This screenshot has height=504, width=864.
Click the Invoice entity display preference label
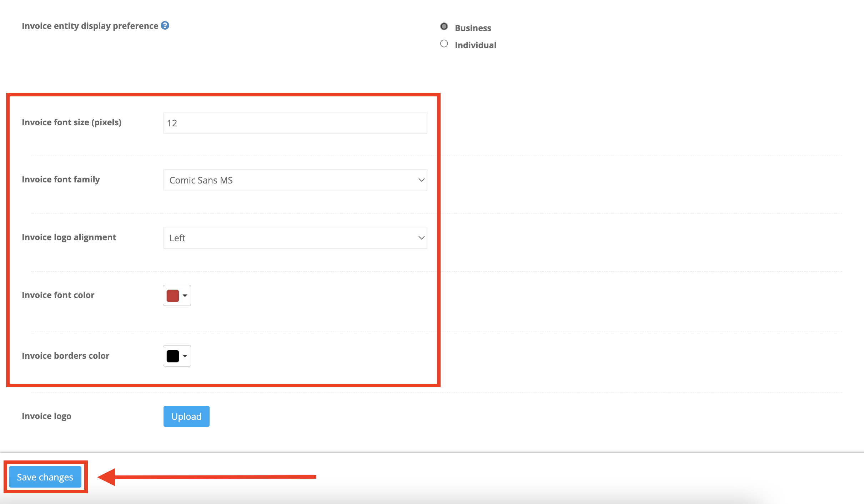click(90, 26)
